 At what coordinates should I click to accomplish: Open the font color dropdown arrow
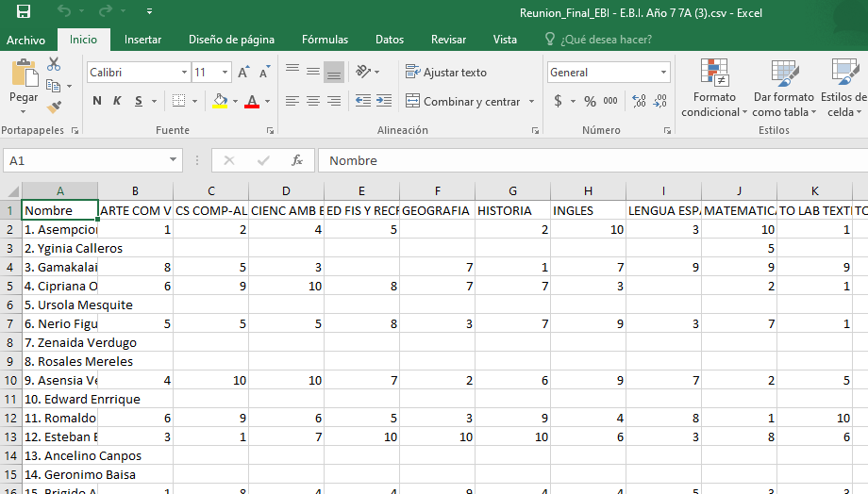pos(268,101)
